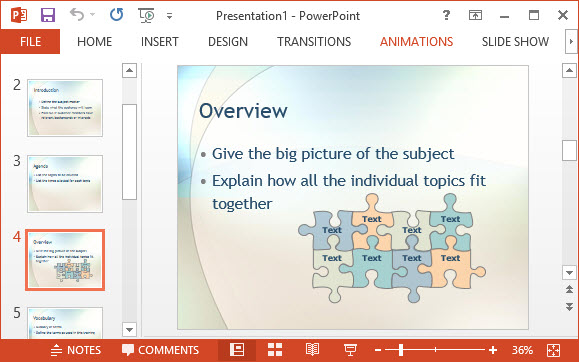Save the presentation with the floppy disk icon
The height and width of the screenshot is (362, 579).
pos(48,15)
